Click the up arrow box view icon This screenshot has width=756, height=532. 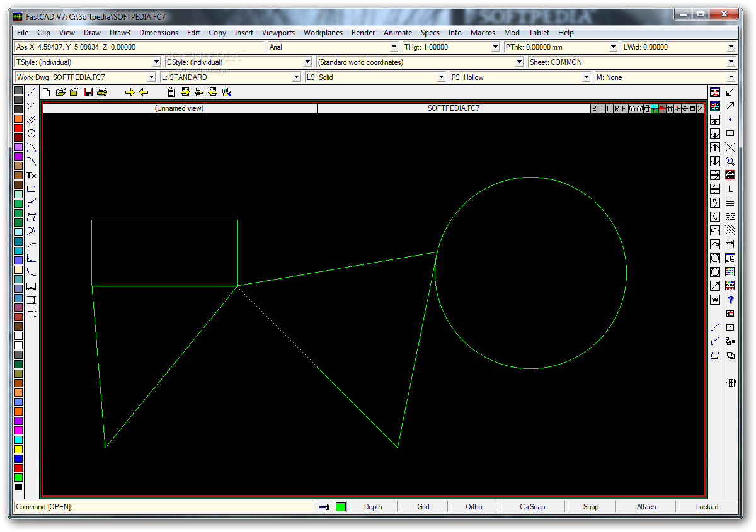tap(715, 147)
